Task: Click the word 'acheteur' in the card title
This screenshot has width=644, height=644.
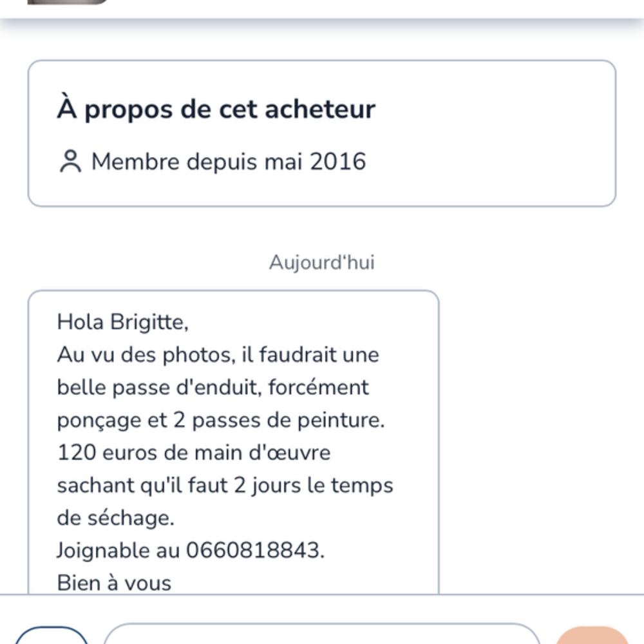Action: [x=320, y=109]
